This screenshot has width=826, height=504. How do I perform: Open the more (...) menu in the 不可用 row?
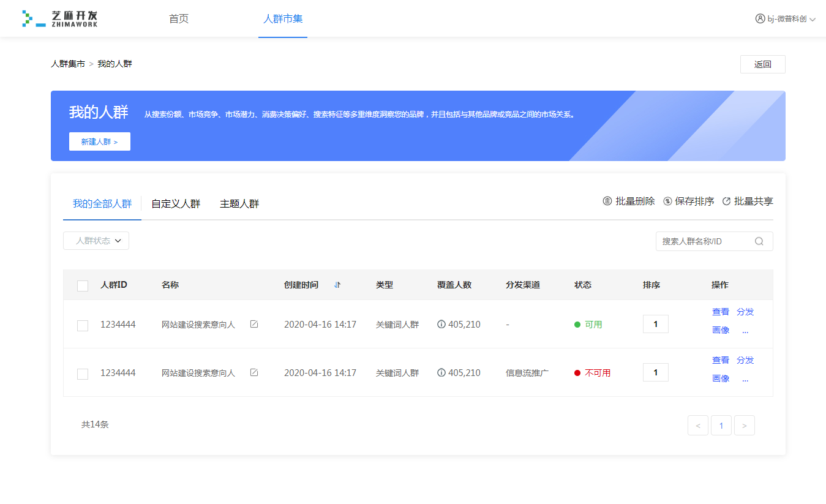pos(745,379)
